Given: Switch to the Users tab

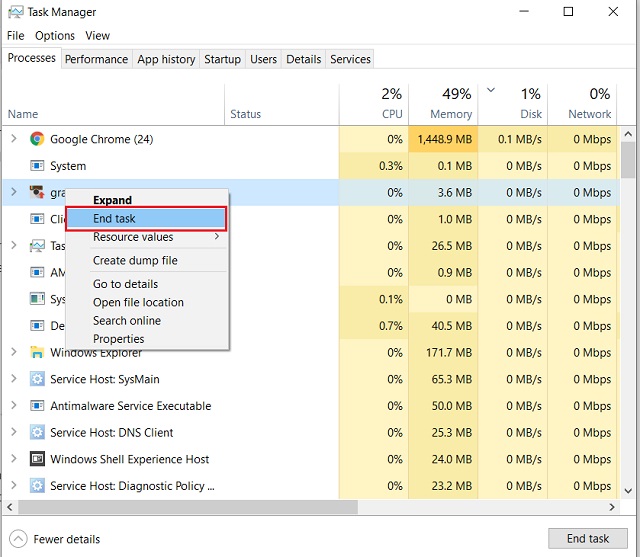Looking at the screenshot, I should (x=263, y=59).
